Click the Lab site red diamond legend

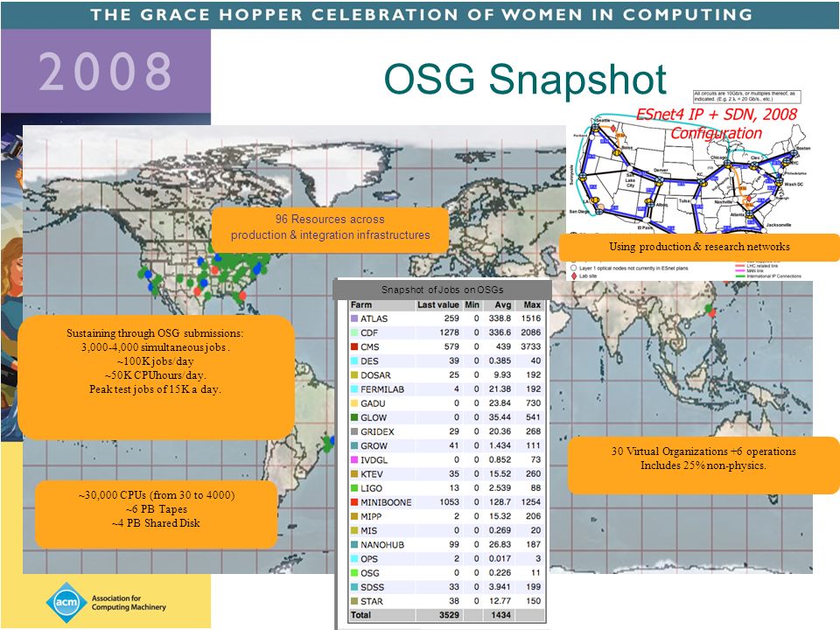[574, 276]
